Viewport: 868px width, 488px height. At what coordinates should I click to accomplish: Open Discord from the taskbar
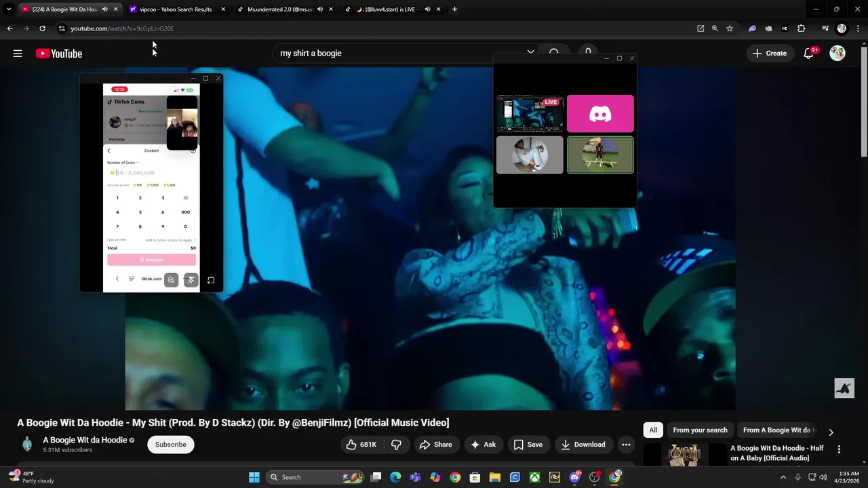pos(574,477)
